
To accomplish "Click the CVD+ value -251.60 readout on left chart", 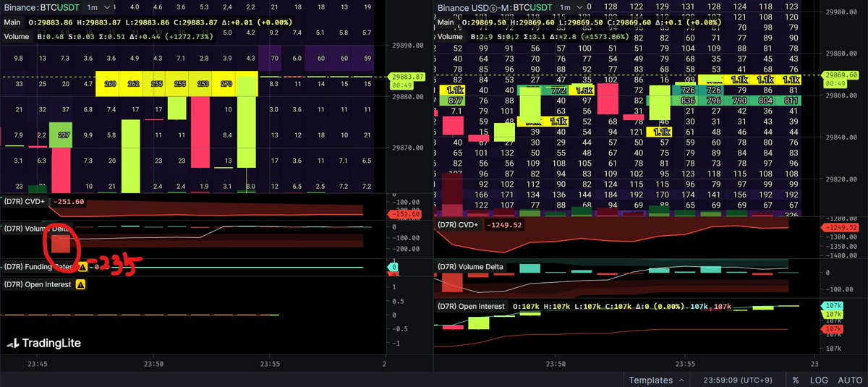I will [x=69, y=202].
